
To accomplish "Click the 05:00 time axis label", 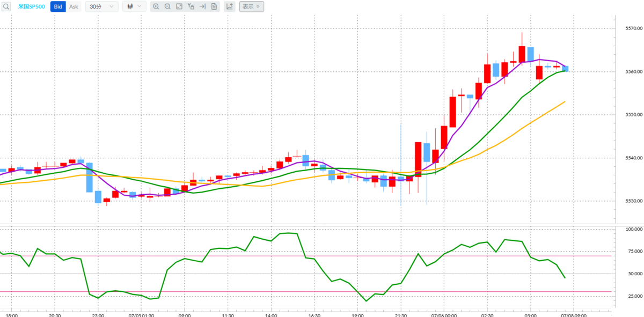I will (x=531, y=314).
